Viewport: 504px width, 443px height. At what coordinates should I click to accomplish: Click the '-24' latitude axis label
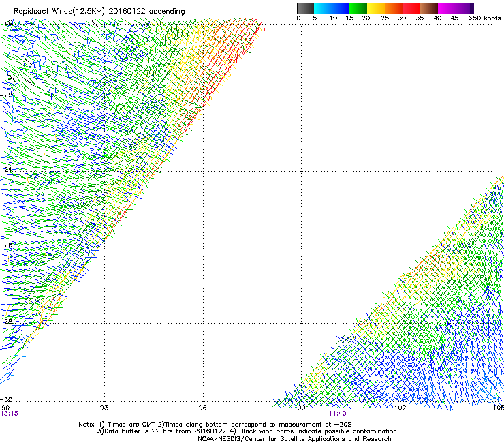click(x=7, y=170)
